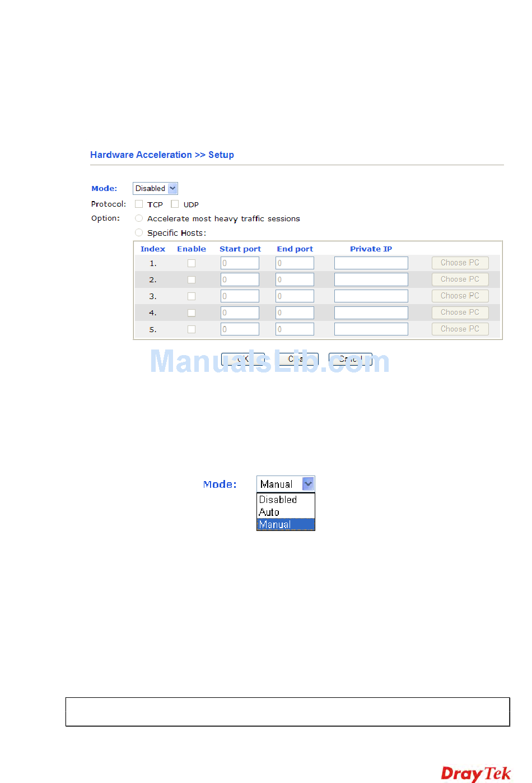The width and height of the screenshot is (532, 783).
Task: Click the Start port field in row 1
Action: coord(240,263)
